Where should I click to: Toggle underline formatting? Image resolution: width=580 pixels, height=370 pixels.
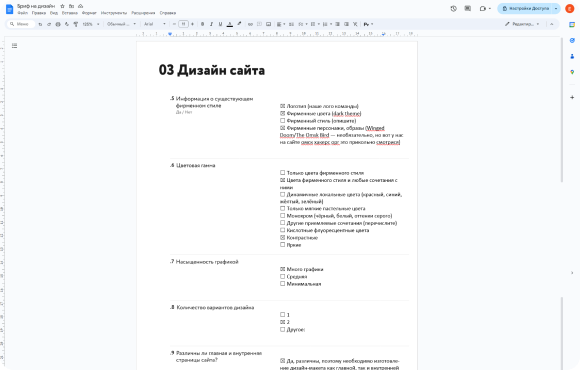coord(220,24)
